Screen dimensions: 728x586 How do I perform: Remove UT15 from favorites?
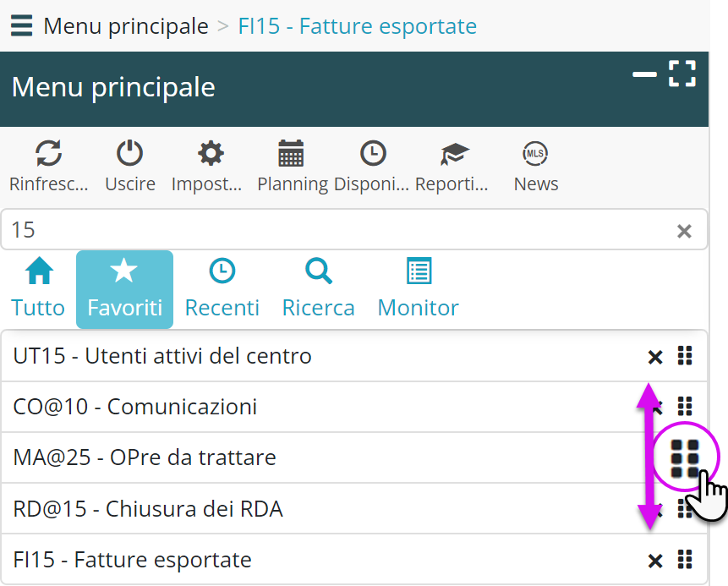[x=654, y=357]
